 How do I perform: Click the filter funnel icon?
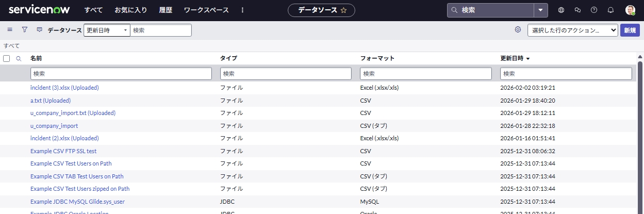(x=24, y=30)
